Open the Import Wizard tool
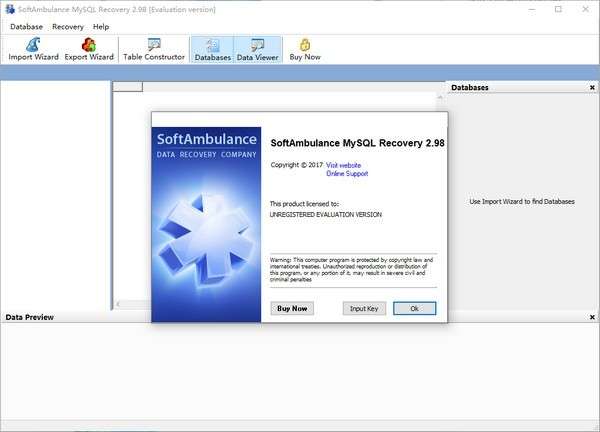 pyautogui.click(x=33, y=49)
